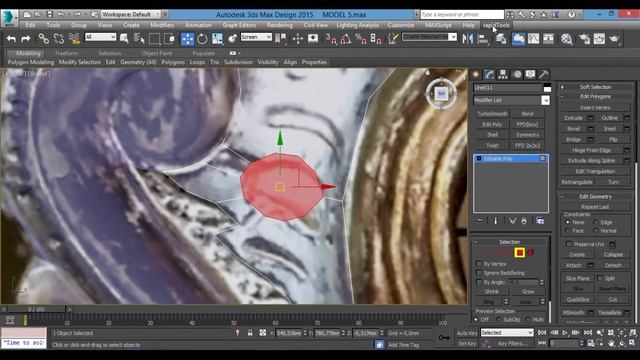Image resolution: width=640 pixels, height=360 pixels.
Task: Select the None constraint radio button
Action: pyautogui.click(x=567, y=222)
